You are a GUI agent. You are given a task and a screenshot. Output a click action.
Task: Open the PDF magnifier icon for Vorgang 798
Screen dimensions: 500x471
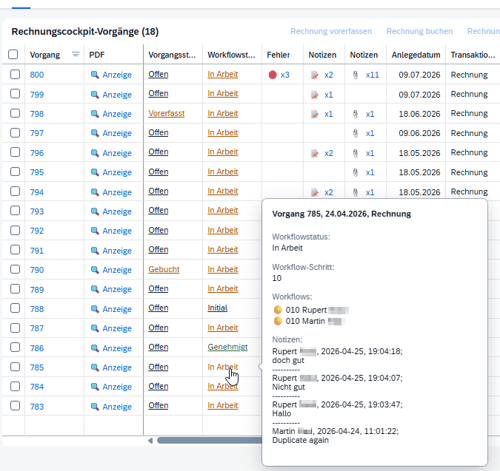(x=95, y=114)
